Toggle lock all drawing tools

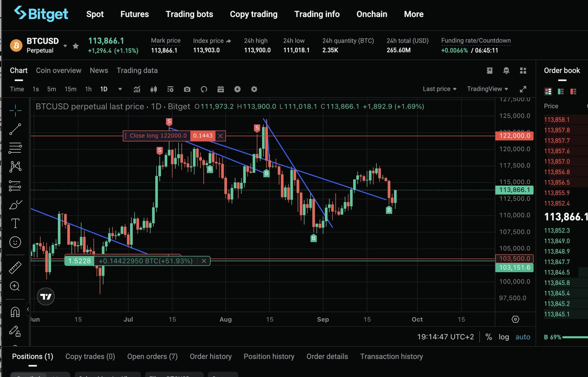point(15,330)
